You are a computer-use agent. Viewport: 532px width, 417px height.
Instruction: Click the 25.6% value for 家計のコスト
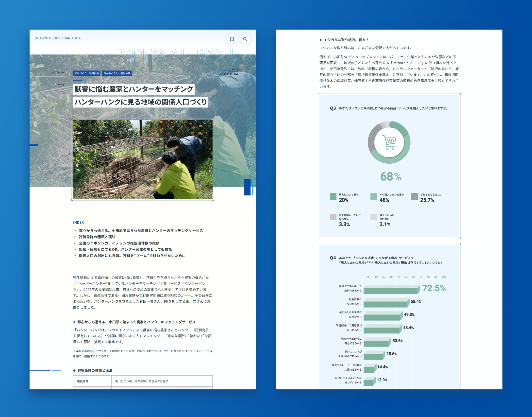pos(392,354)
